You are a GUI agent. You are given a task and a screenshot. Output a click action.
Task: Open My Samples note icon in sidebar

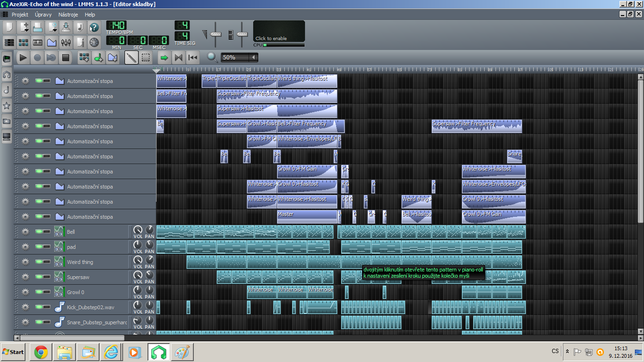click(x=7, y=90)
